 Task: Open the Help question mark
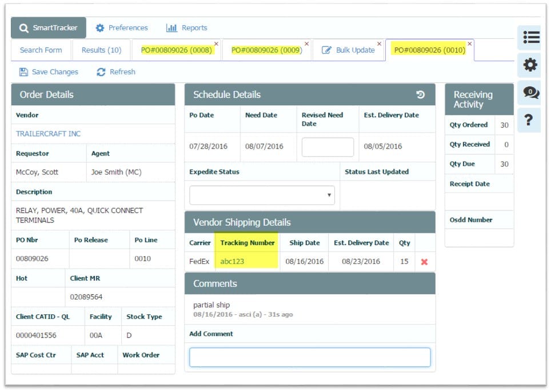529,119
